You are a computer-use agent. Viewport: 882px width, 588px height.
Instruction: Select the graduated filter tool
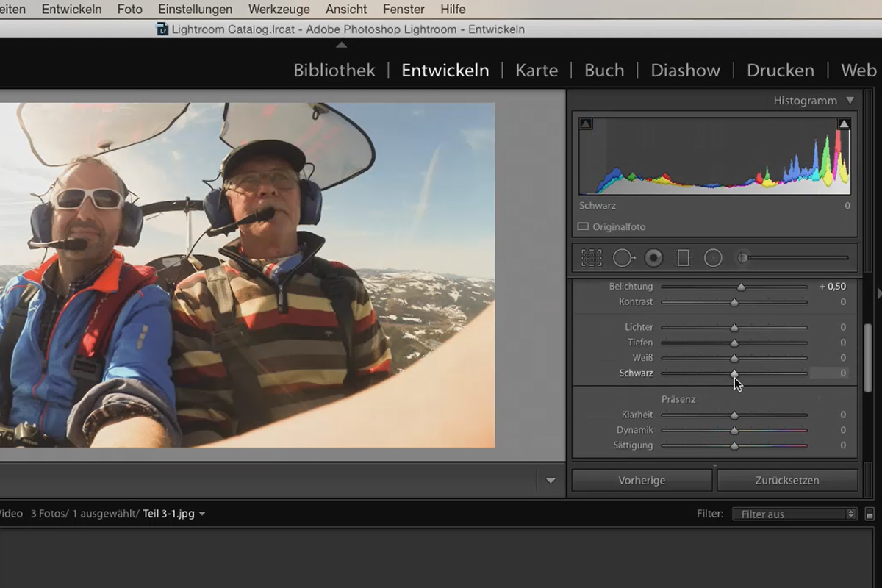683,258
